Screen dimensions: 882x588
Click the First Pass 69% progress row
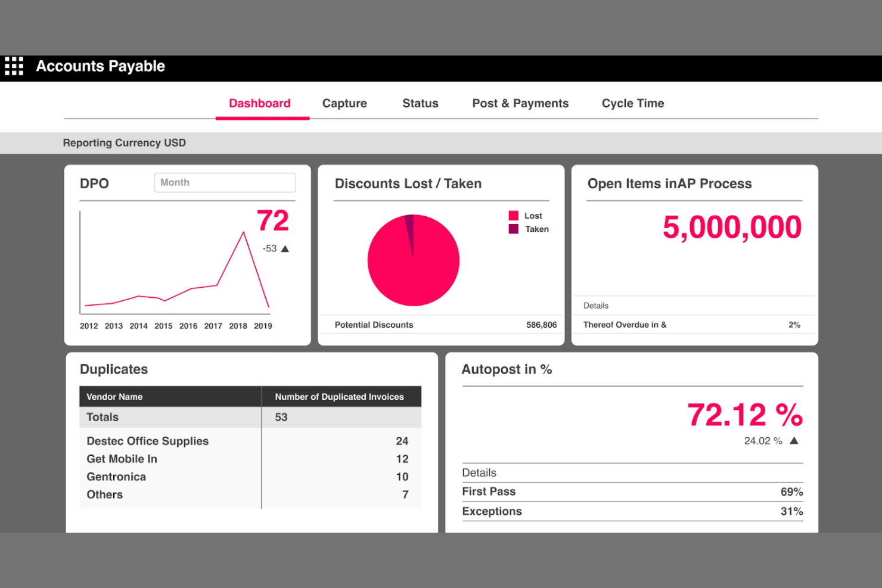tap(632, 491)
